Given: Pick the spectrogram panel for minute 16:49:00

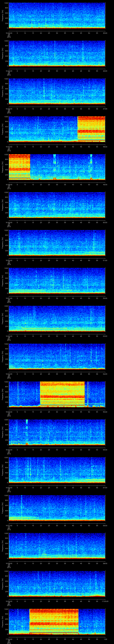Looking at the screenshot, I should point(57,205).
